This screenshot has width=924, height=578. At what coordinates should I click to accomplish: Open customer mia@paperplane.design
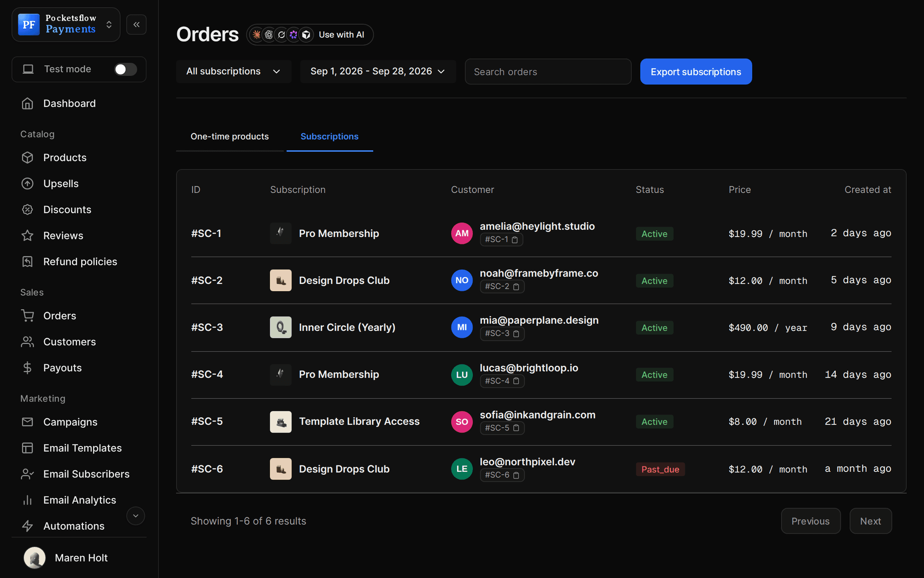coord(539,320)
